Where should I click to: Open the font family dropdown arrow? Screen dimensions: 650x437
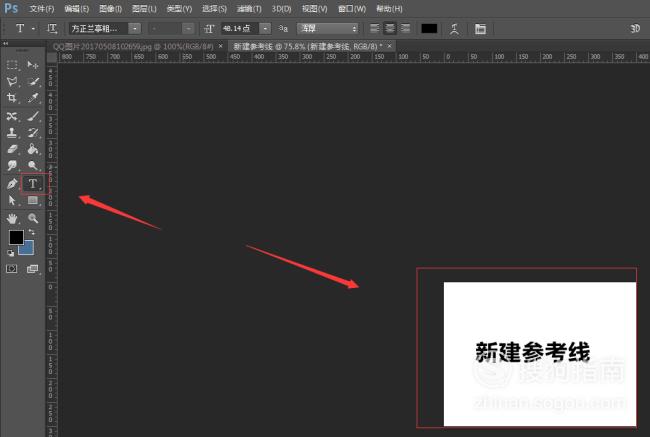click(135, 29)
